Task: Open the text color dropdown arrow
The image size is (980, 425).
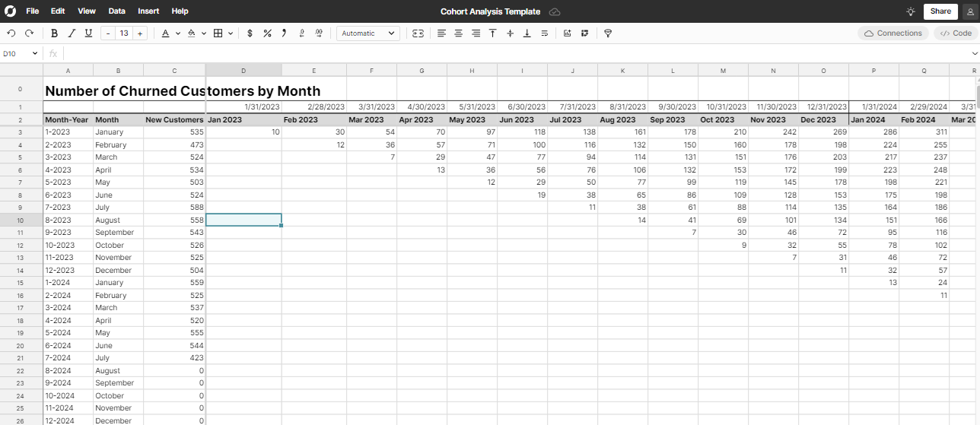Action: [x=178, y=33]
